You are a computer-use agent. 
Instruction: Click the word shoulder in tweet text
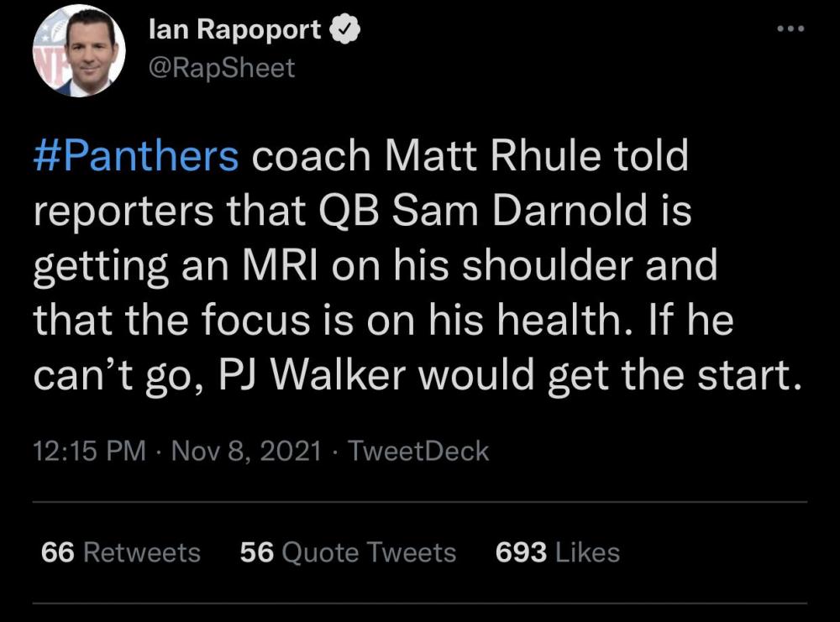point(545,265)
